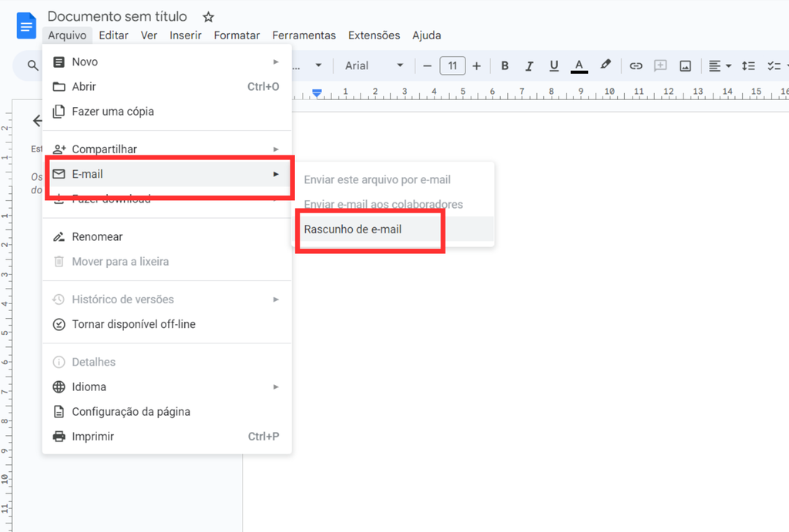This screenshot has height=532, width=789.
Task: Click the E-mail menu entry
Action: [169, 174]
